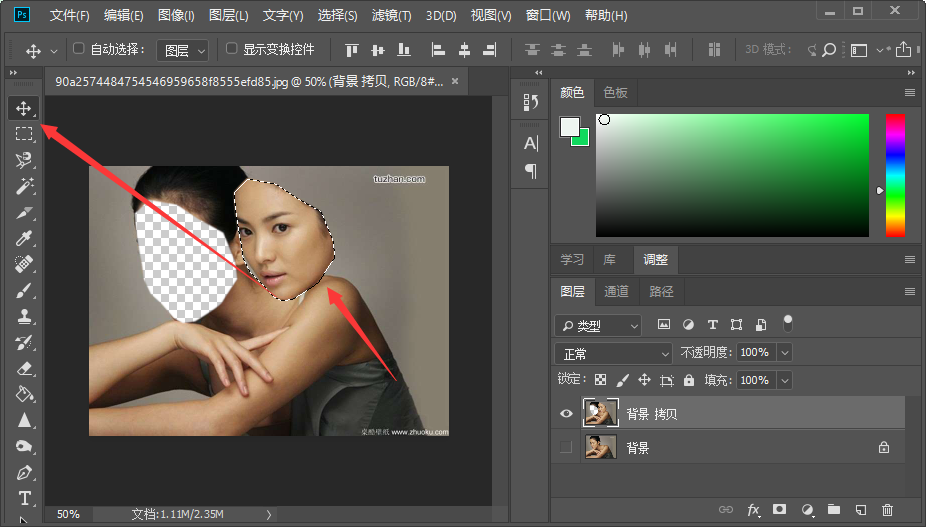Open the 类型 filter dropdown
Screen dimensions: 926x527
598,326
